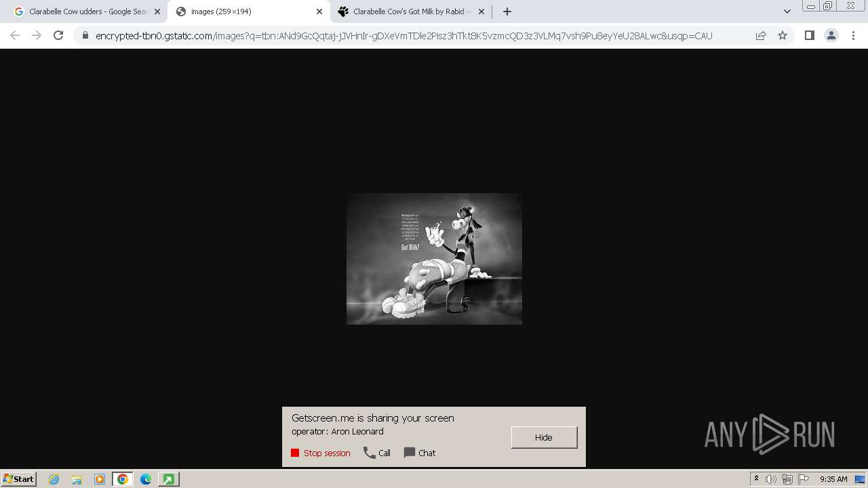Open the side panel
The height and width of the screenshot is (488, 868).
coord(809,35)
